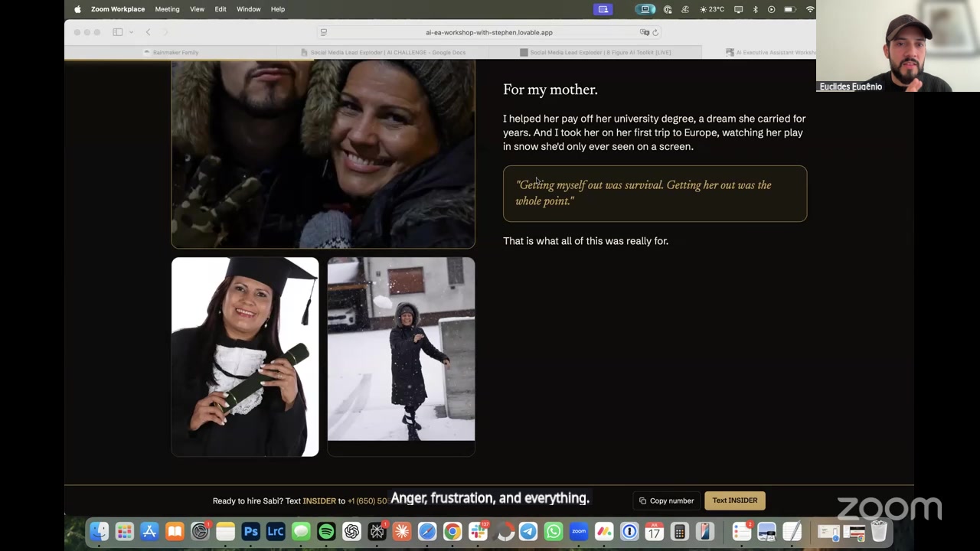Viewport: 980px width, 551px height.
Task: Go back in Safari
Action: 149,32
